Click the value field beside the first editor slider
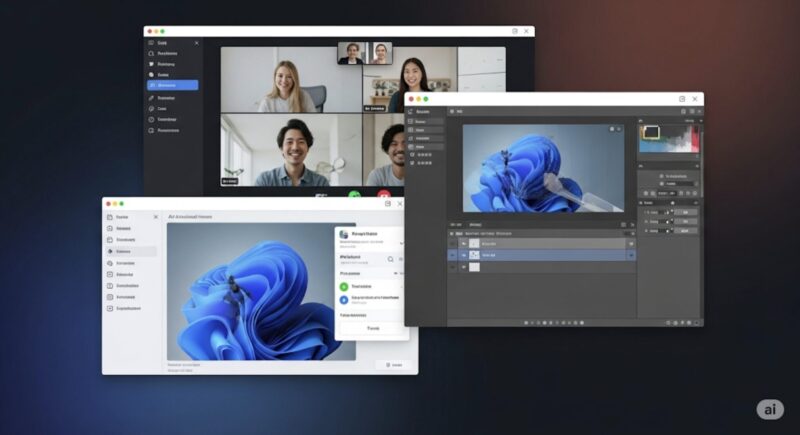Viewport: 800px width, 435px height. point(686,212)
